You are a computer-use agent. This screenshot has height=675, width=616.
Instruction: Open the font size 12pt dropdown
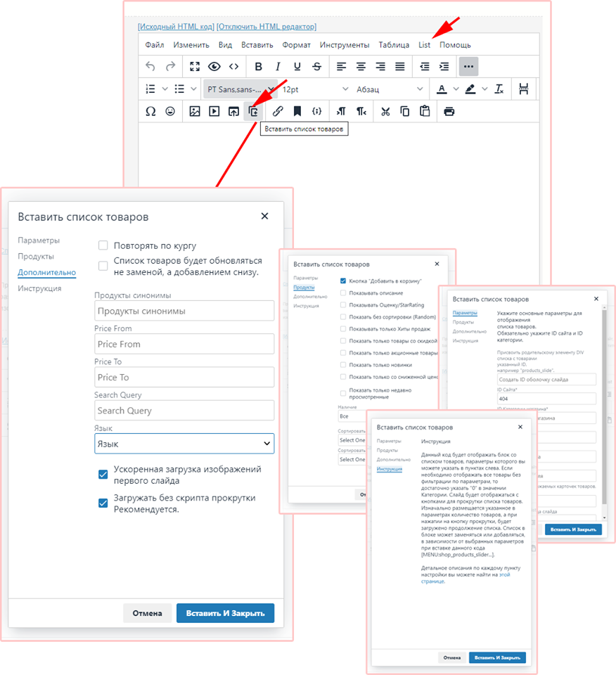314,89
